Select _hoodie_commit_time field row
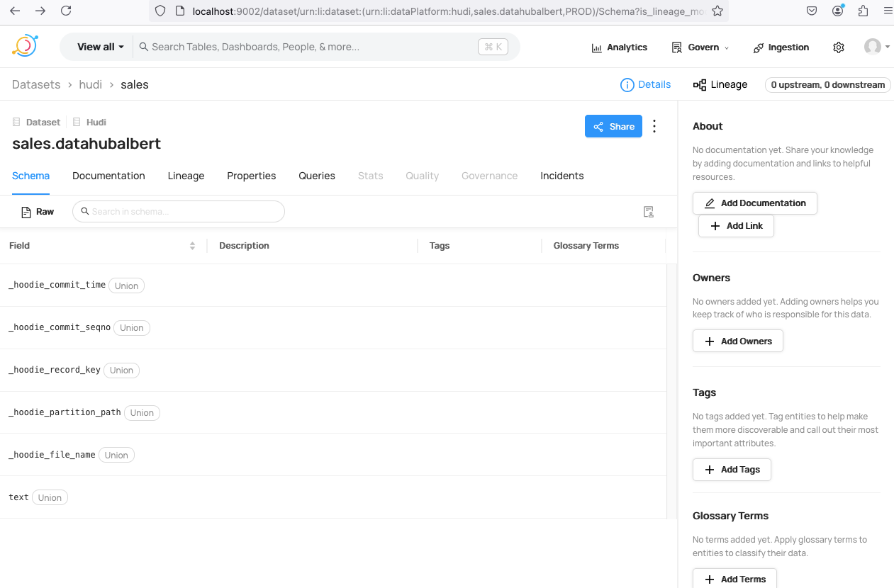894x588 pixels. 333,285
